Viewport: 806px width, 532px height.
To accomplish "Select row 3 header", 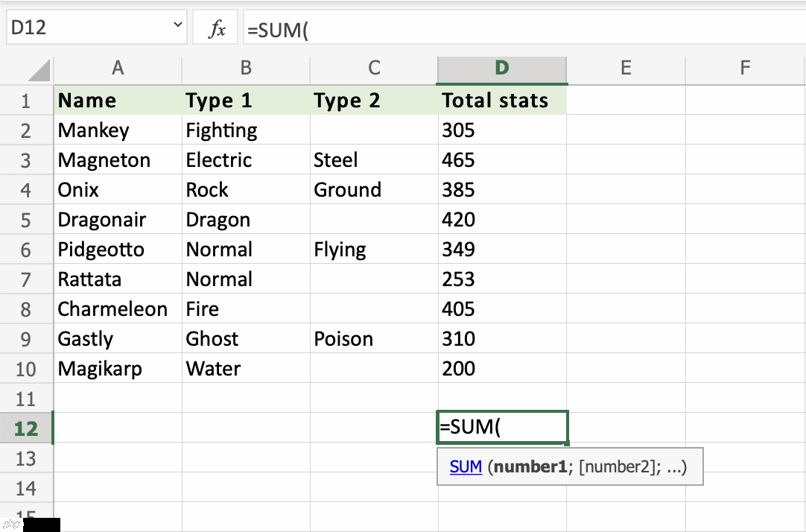I will click(26, 160).
